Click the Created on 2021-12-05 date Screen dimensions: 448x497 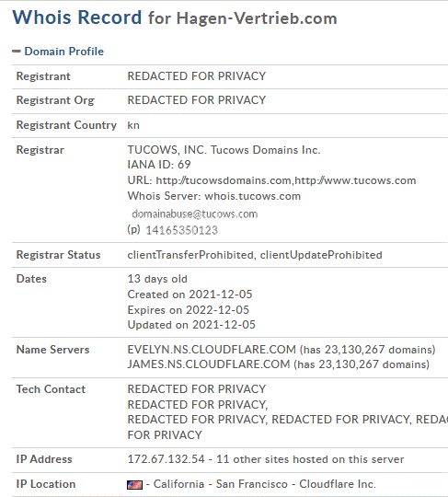[190, 295]
